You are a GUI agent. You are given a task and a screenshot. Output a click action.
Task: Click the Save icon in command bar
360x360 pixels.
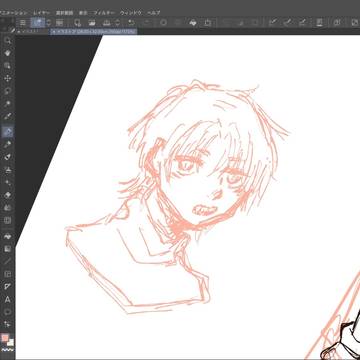107,23
